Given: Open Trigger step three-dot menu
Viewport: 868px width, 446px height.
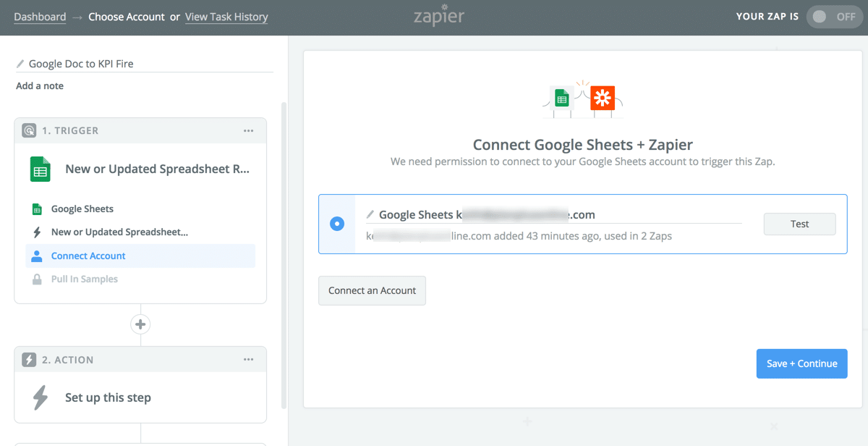Looking at the screenshot, I should [249, 131].
